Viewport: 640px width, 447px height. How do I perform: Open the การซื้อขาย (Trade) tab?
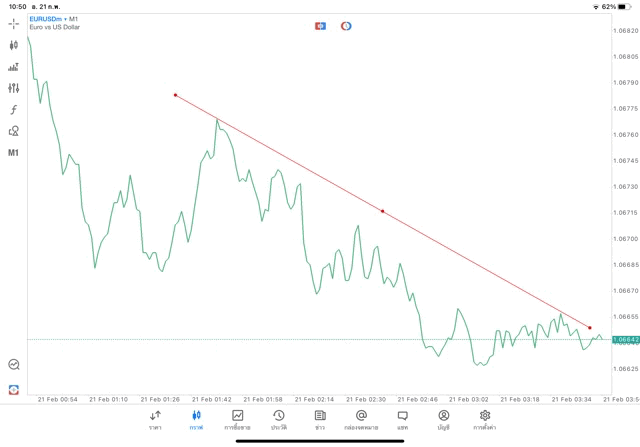[x=238, y=419]
